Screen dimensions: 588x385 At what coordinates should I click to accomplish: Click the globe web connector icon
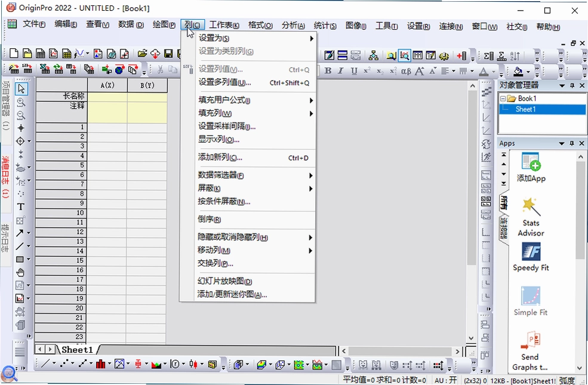point(119,69)
